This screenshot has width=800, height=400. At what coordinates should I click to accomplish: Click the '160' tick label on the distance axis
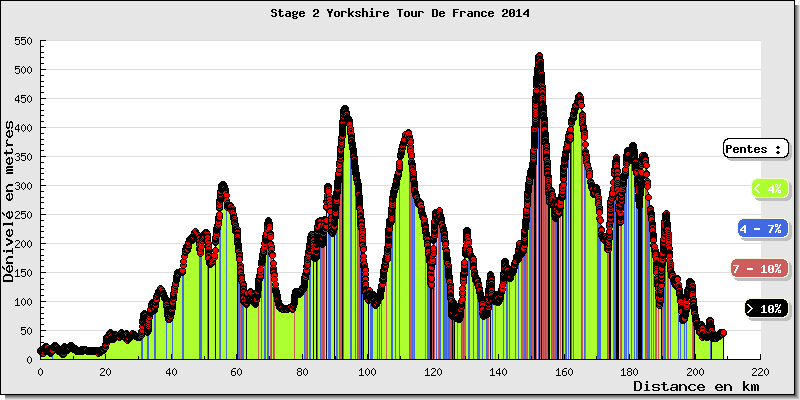point(564,371)
